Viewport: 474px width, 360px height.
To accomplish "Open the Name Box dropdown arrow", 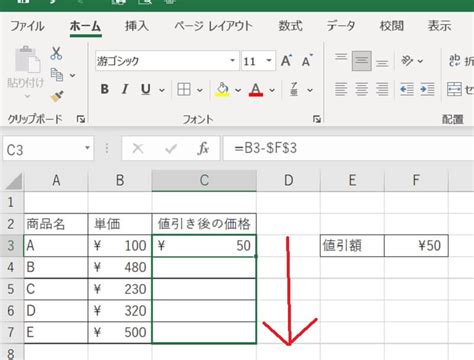I will point(87,148).
